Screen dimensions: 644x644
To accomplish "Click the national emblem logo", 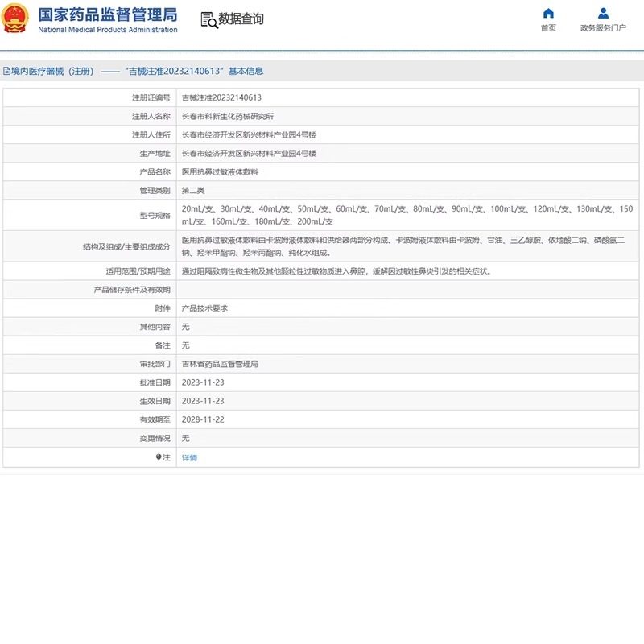I will coord(14,18).
